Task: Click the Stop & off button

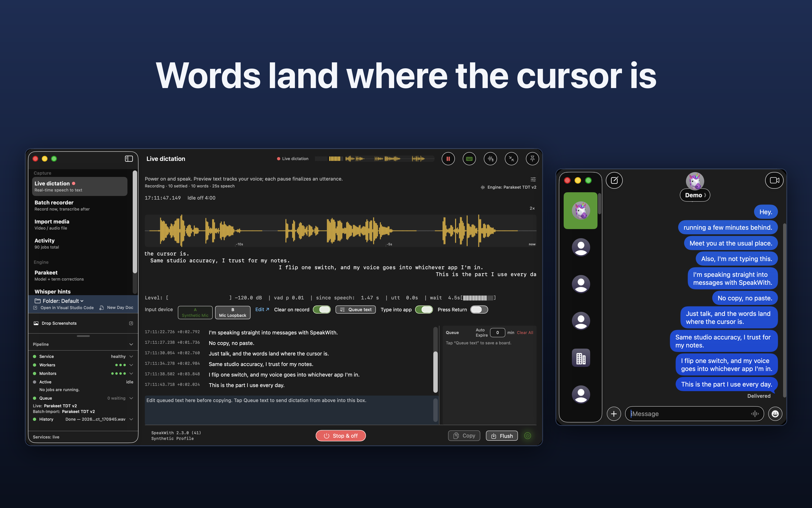Action: (x=341, y=436)
